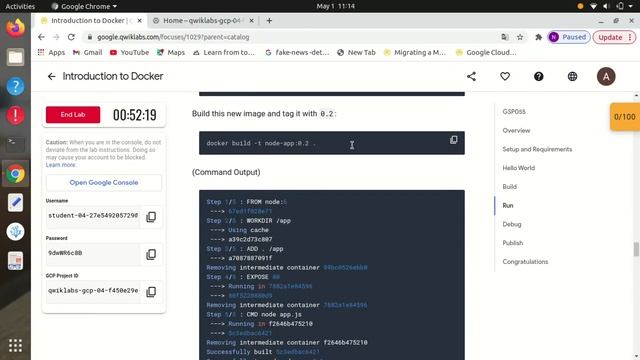Jump to Publish section

click(x=513, y=243)
